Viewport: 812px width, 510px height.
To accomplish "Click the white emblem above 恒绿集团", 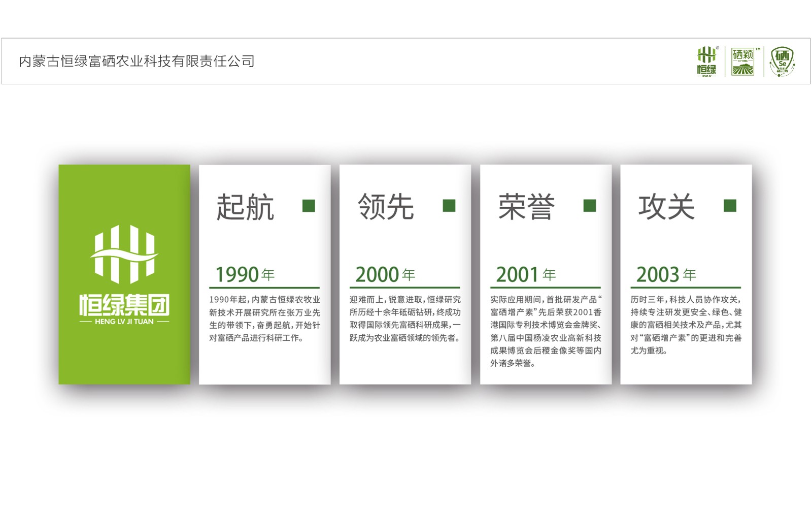I will point(124,254).
